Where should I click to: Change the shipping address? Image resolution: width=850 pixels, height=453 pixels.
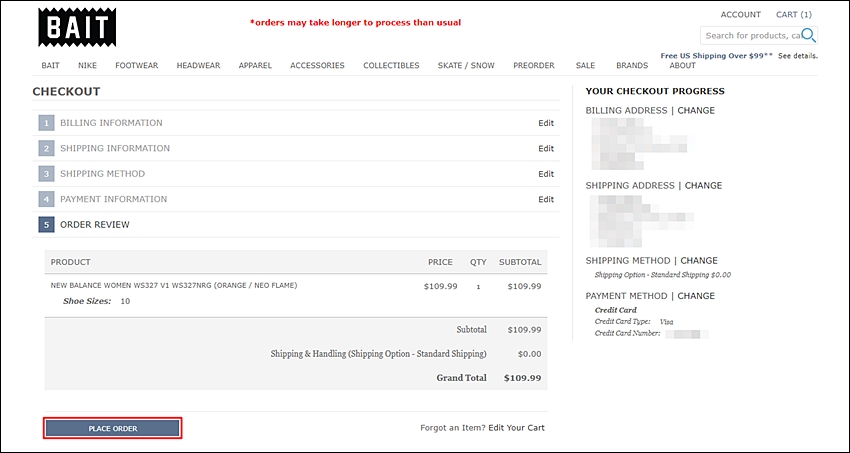(704, 185)
